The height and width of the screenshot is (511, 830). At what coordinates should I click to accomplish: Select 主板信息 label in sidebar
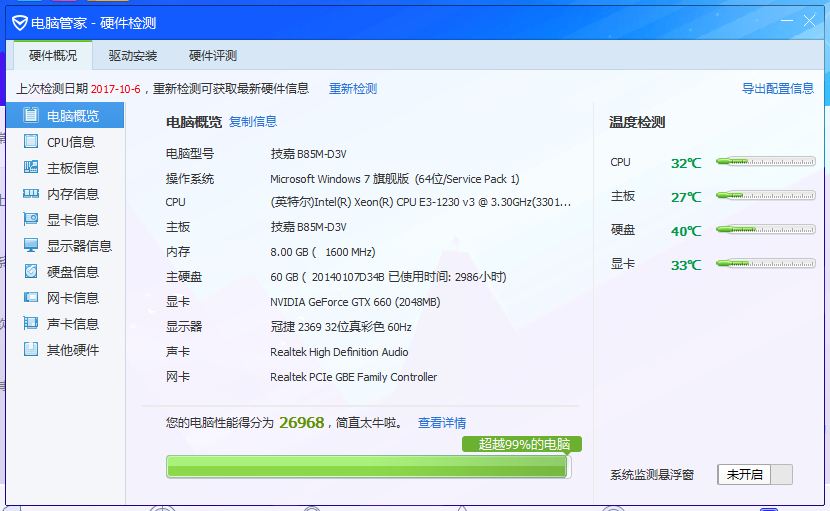(73, 168)
